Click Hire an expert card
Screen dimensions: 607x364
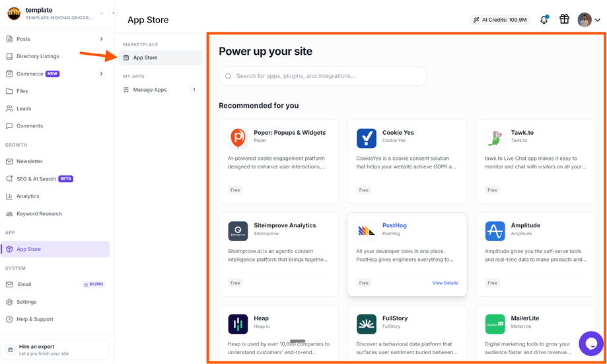[55, 349]
